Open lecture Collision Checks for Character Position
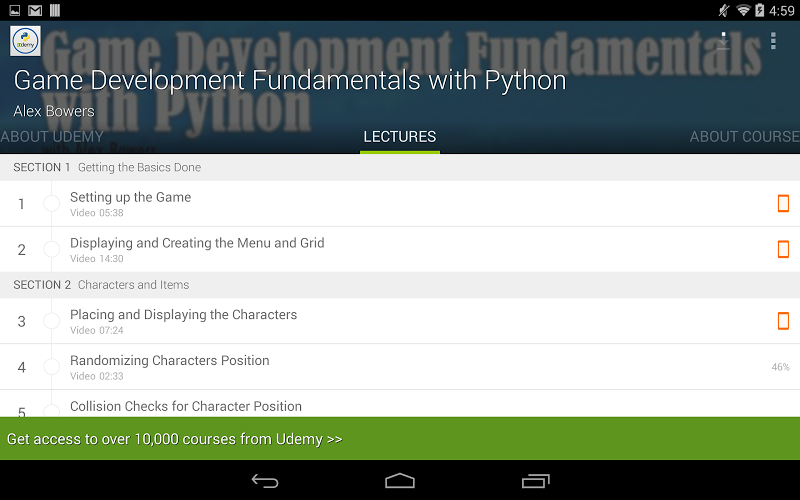The width and height of the screenshot is (800, 500). tap(400, 404)
